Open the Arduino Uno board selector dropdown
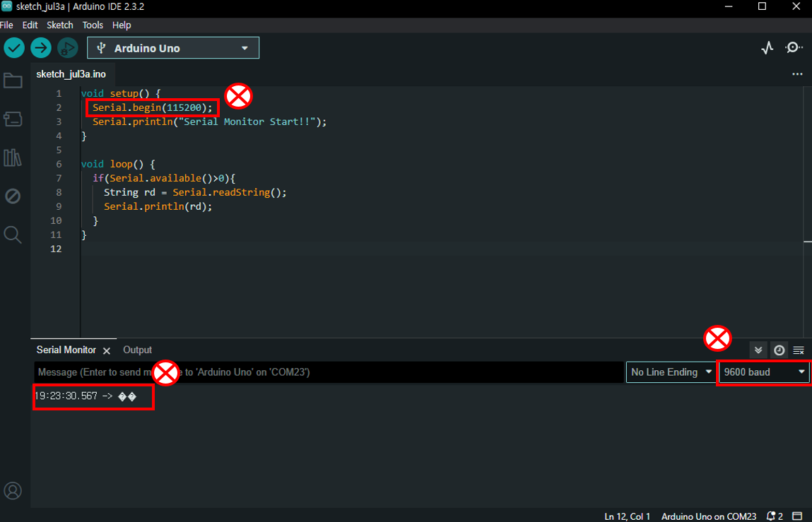Image resolution: width=812 pixels, height=522 pixels. point(173,48)
